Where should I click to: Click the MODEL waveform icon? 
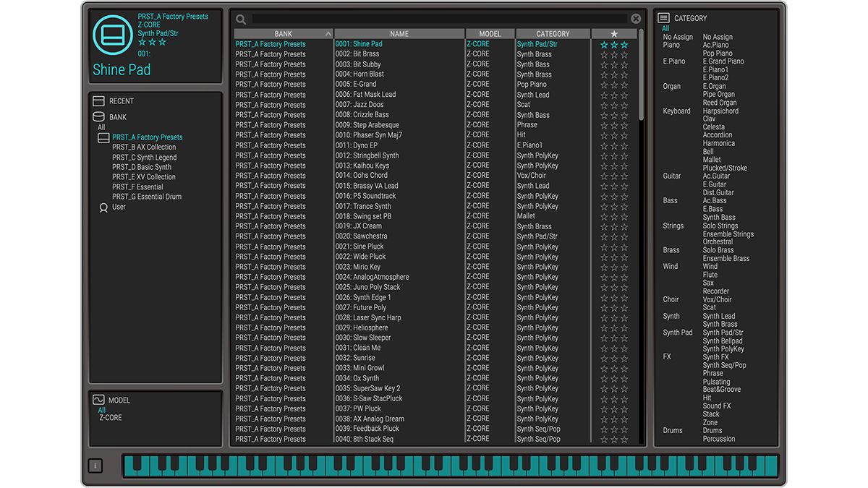coord(98,400)
